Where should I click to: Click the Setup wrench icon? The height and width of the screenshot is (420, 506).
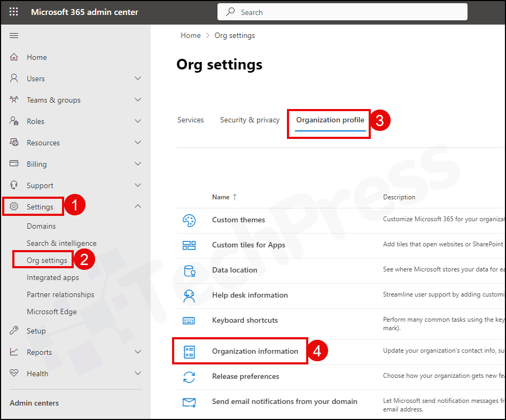tap(14, 331)
